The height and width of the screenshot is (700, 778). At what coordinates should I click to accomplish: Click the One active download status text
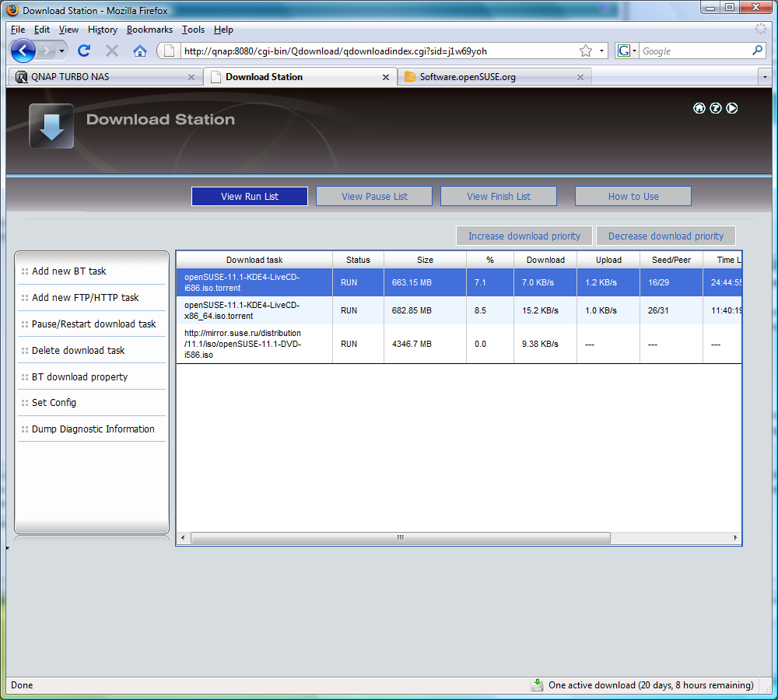point(651,685)
